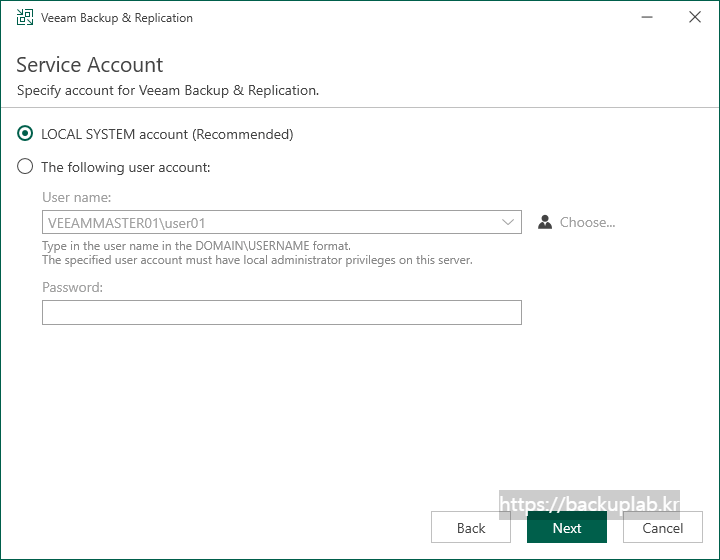The width and height of the screenshot is (720, 560).
Task: Click the Choose... user icon
Action: [x=545, y=222]
